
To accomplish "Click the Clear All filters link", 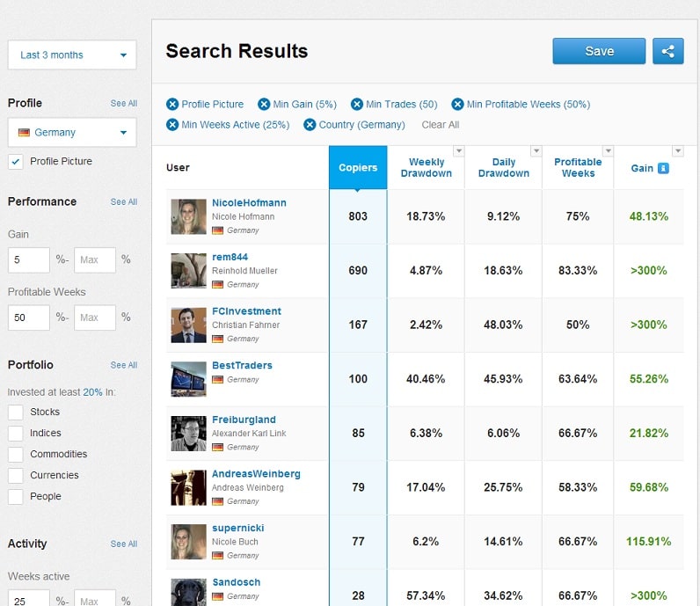I will click(x=440, y=125).
